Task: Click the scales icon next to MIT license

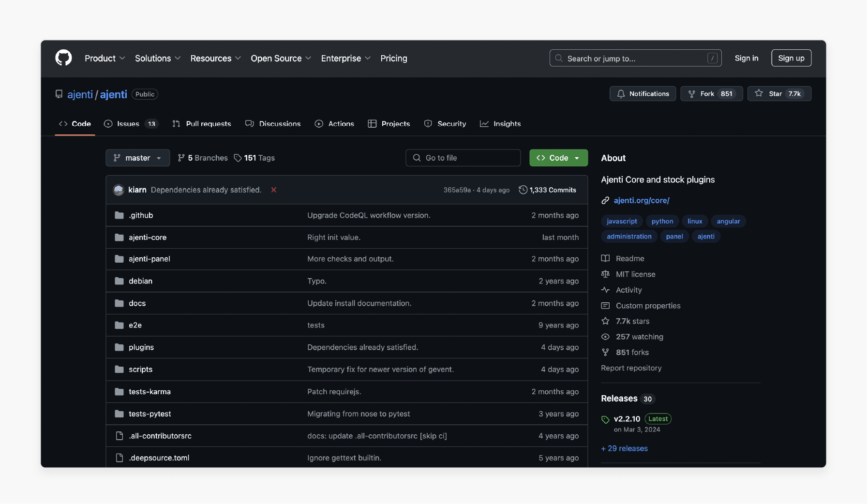Action: (x=605, y=274)
